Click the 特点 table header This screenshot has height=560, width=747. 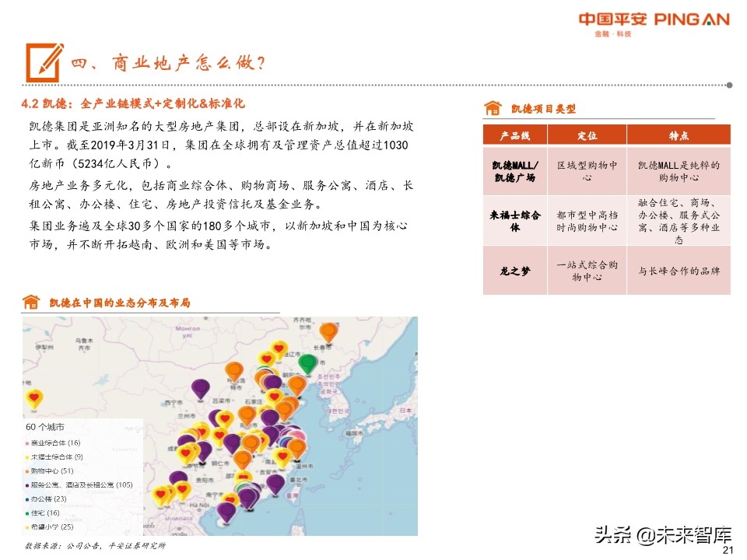pyautogui.click(x=679, y=135)
